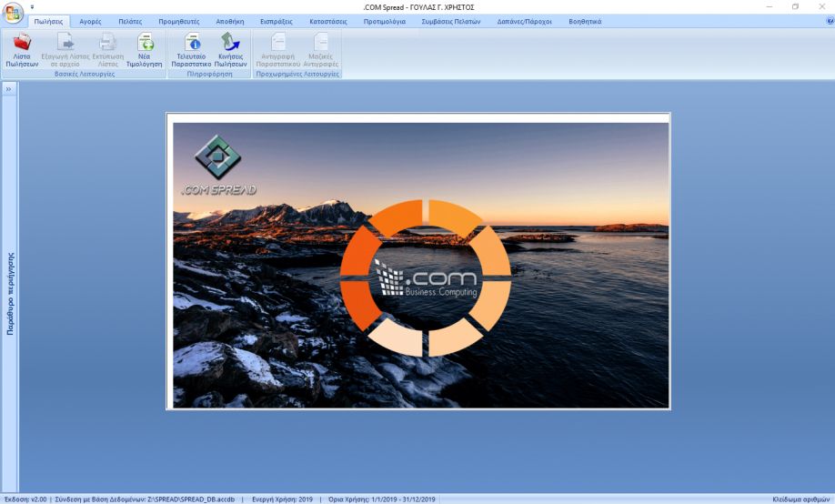Minimize the .COM Spread window
The image size is (835, 504).
[770, 7]
